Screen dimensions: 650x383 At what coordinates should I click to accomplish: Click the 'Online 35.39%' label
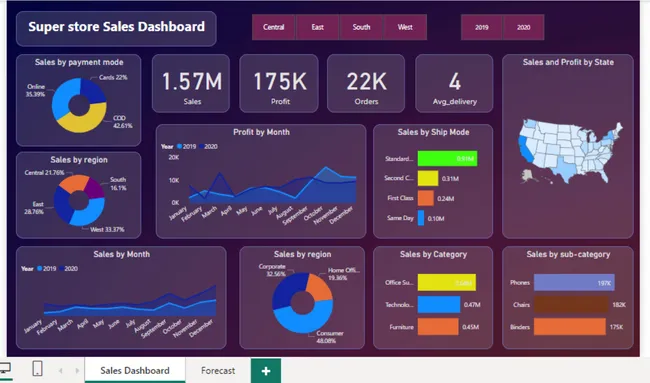(x=36, y=90)
